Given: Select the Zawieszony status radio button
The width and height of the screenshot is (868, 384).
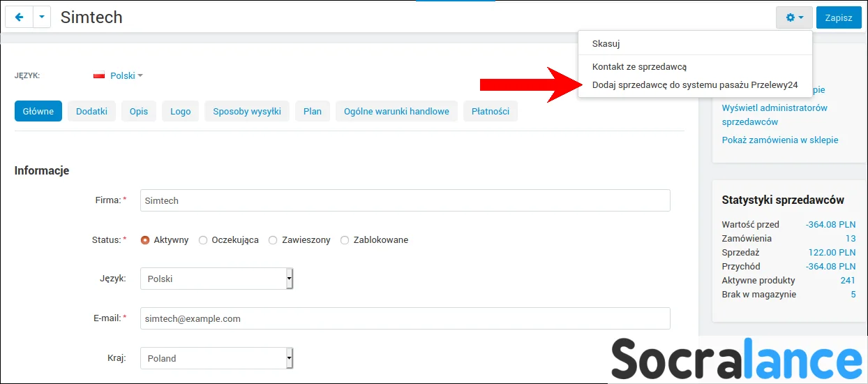Looking at the screenshot, I should click(x=273, y=240).
